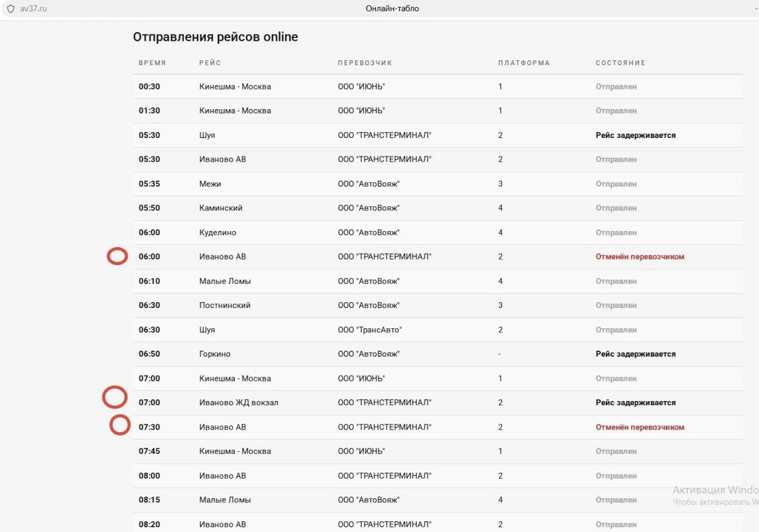This screenshot has width=759, height=532.
Task: Click 'Кинешма - Москва' in the 00:30 row
Action: (x=235, y=86)
